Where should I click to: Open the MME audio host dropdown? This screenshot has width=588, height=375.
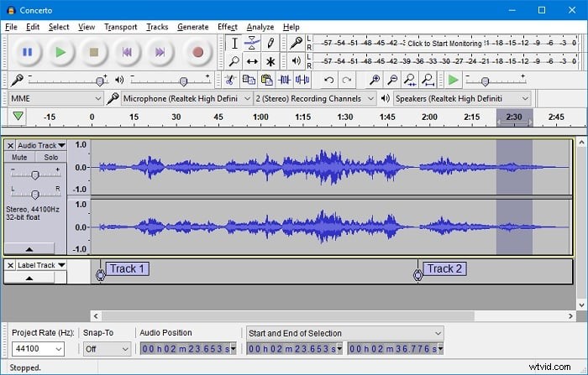[x=55, y=98]
